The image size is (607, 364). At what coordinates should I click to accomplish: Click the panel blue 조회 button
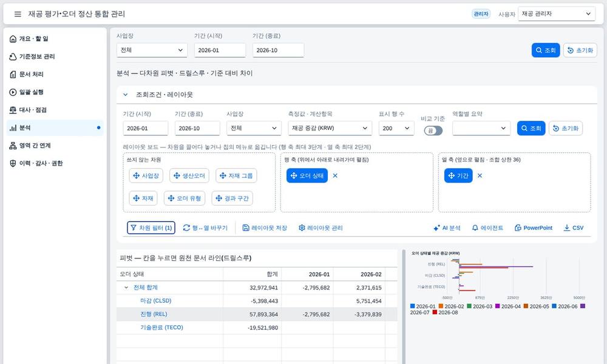point(531,129)
